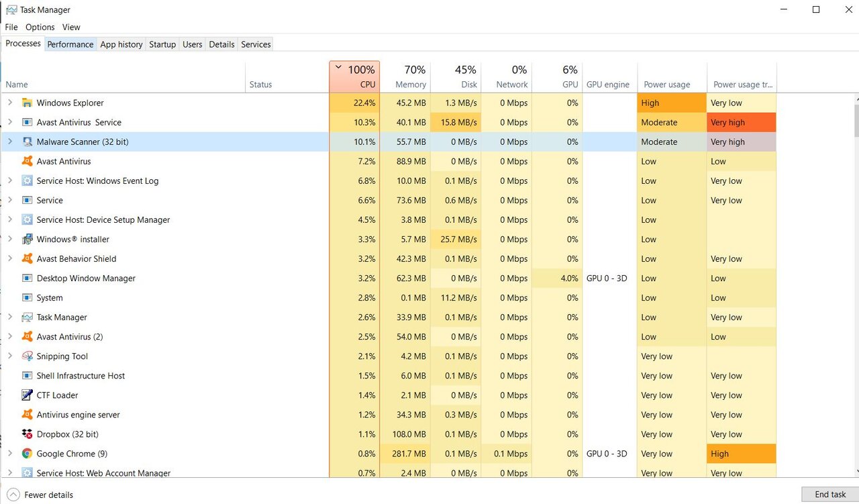Open the Options menu
859x504 pixels.
click(40, 28)
